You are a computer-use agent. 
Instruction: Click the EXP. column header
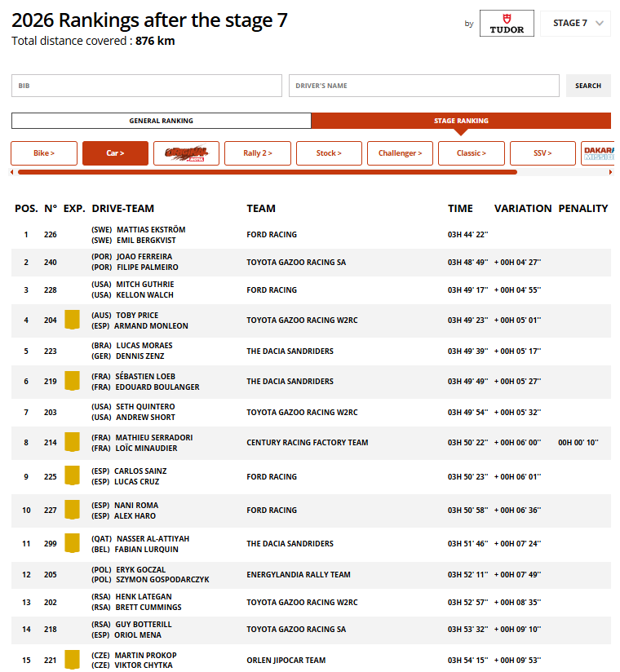click(x=74, y=208)
